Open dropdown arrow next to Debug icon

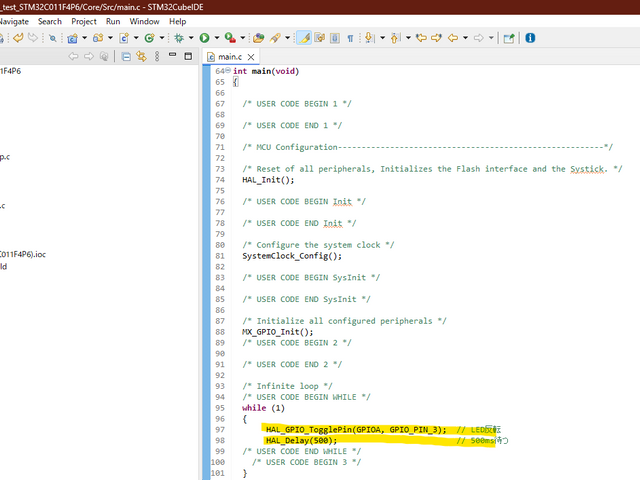[x=190, y=38]
